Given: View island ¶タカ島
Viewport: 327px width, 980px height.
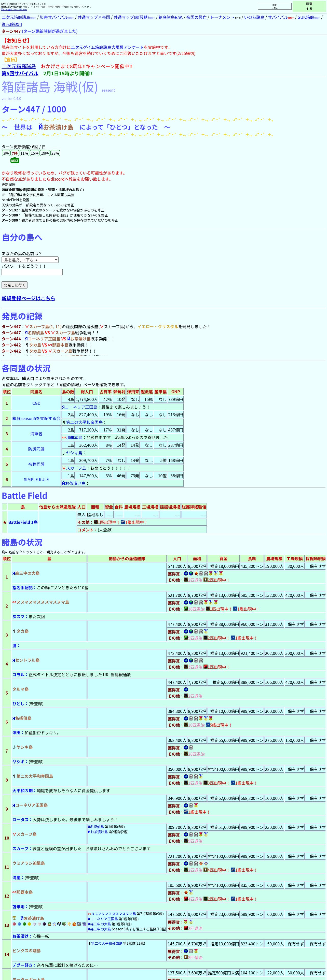Looking at the screenshot, I should pyautogui.click(x=21, y=631).
